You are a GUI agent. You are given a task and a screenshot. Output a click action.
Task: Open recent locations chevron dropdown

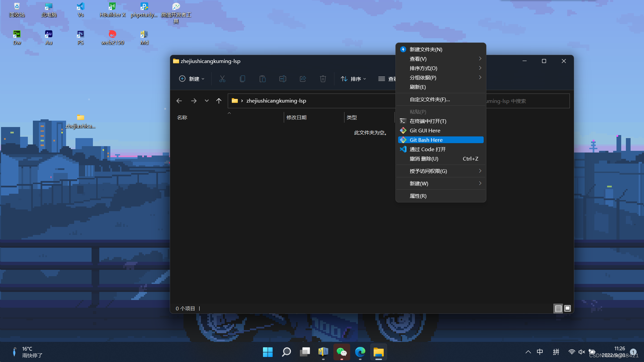click(x=207, y=101)
